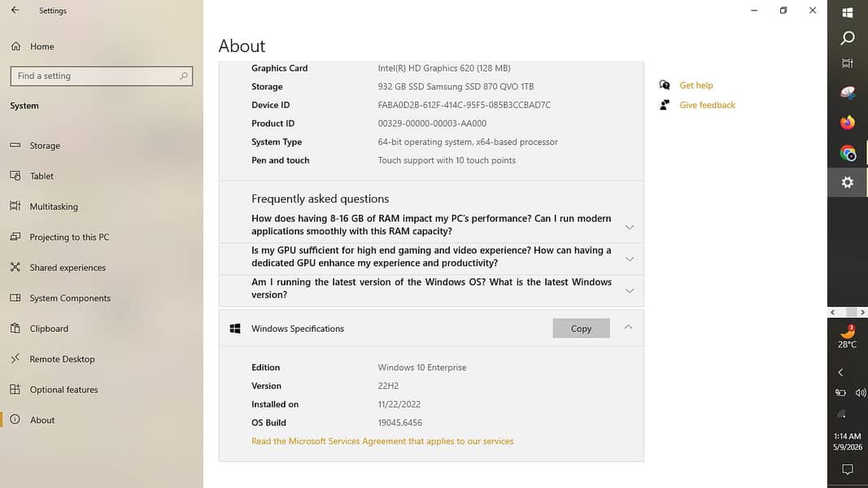The height and width of the screenshot is (488, 868).
Task: Select Pen and touch value text
Action: click(x=447, y=160)
